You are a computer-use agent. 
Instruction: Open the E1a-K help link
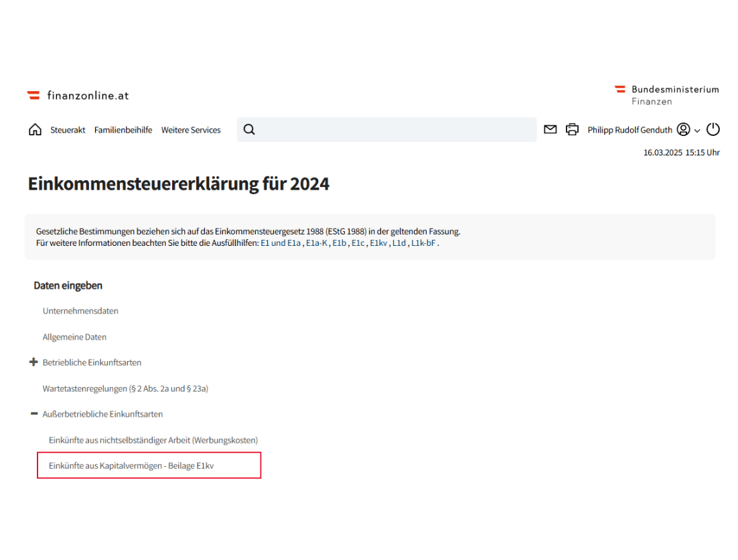tap(317, 243)
